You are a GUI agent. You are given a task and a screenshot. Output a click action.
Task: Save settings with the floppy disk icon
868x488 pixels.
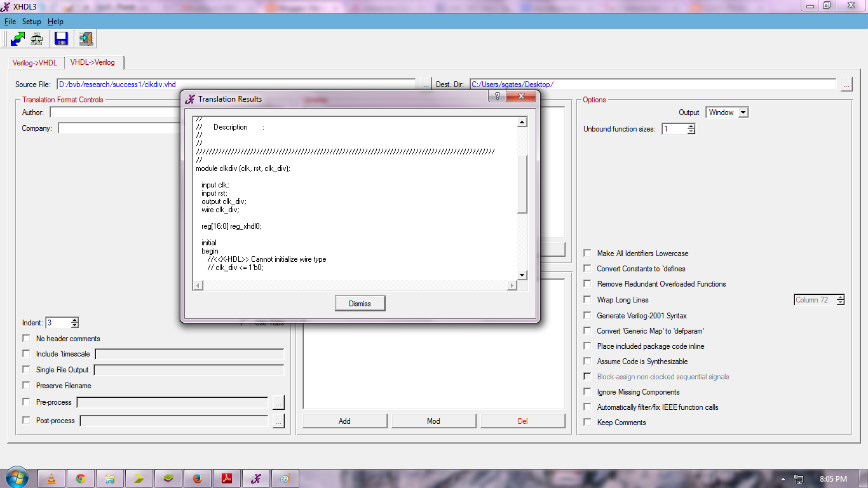pos(61,39)
